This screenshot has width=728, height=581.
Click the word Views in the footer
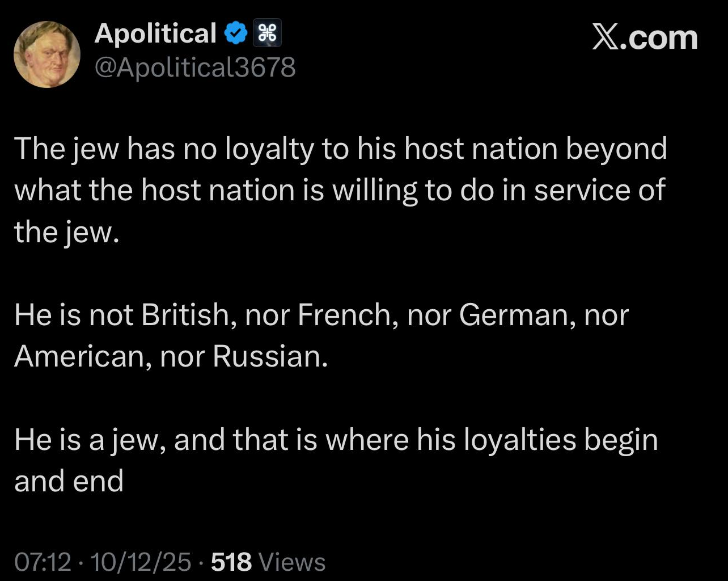point(291,562)
